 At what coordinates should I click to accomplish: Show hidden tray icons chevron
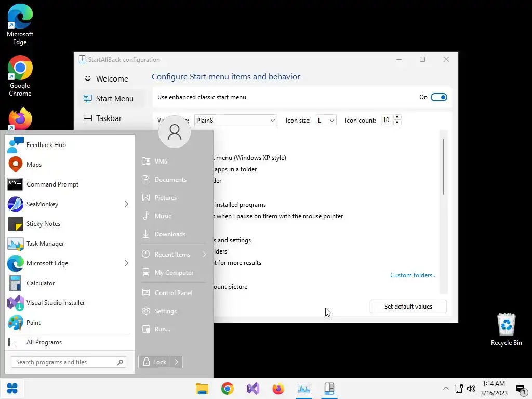click(446, 389)
